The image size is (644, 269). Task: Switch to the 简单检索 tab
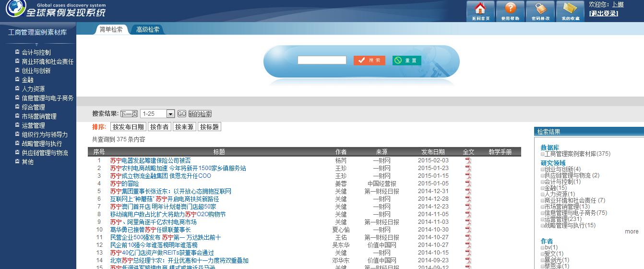pos(111,29)
